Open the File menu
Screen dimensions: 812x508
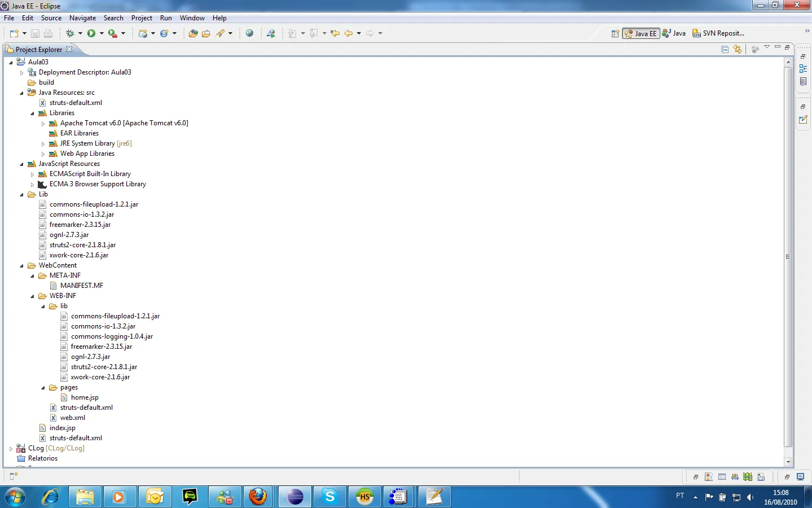coord(9,18)
